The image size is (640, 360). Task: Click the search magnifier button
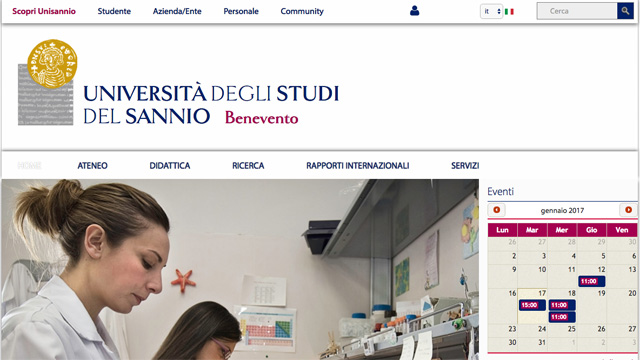pyautogui.click(x=625, y=11)
